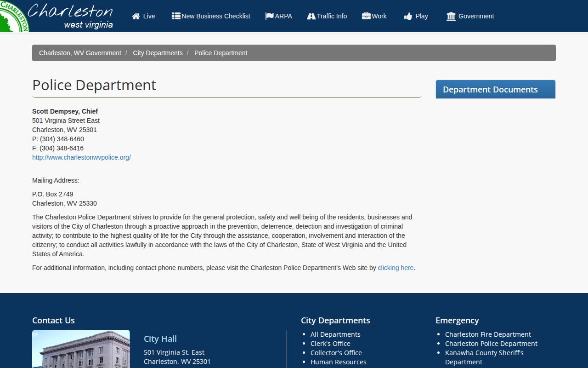Click the Charleston West Virginia site title
Viewport: 588px width, 368px height.
click(x=70, y=16)
